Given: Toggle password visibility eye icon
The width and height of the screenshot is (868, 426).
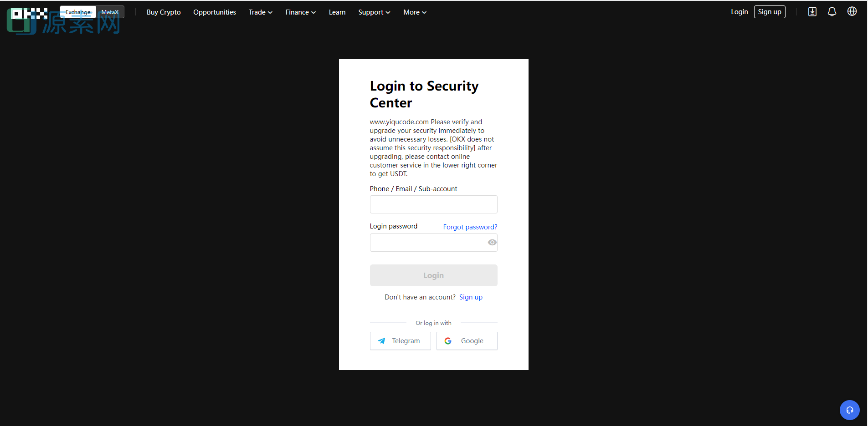Looking at the screenshot, I should [x=492, y=243].
